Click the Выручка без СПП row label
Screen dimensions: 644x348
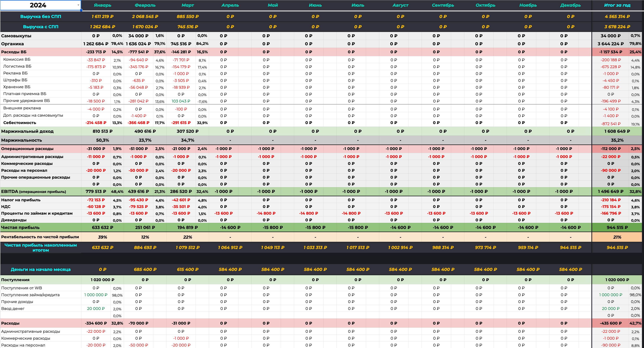pyautogui.click(x=41, y=17)
